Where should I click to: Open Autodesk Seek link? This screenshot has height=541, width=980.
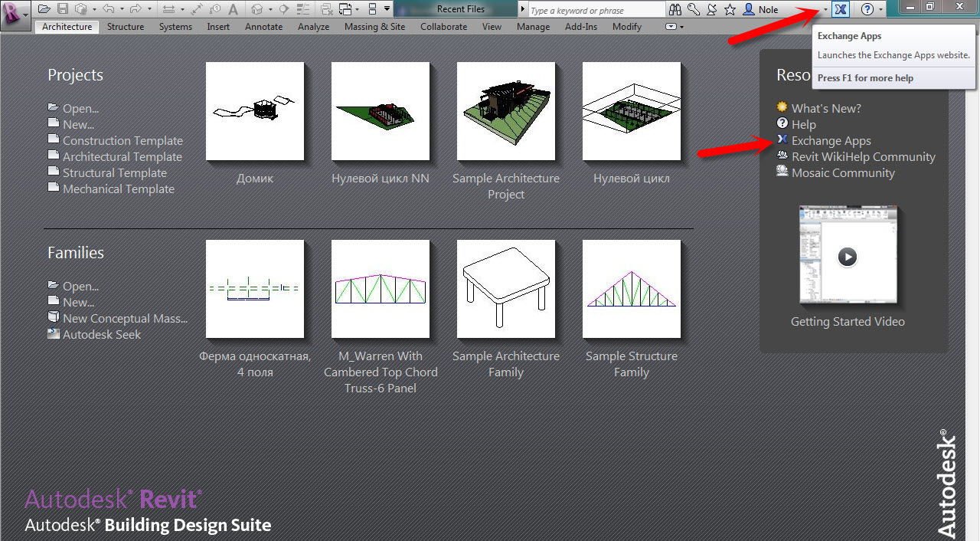pyautogui.click(x=102, y=335)
